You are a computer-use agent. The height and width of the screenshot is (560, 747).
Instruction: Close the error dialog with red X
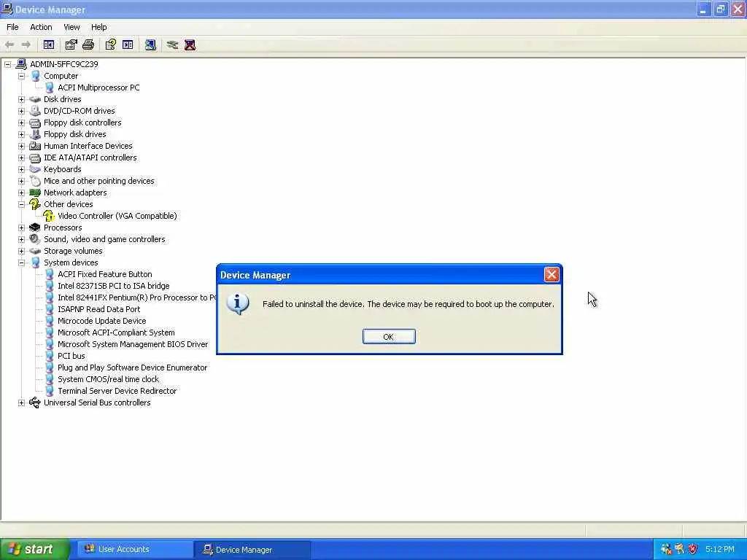tap(551, 275)
